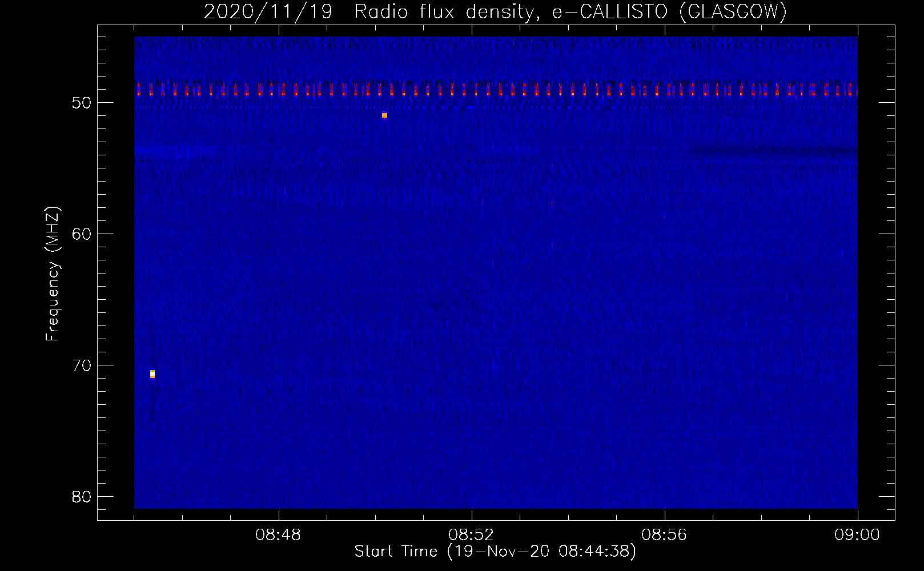Click the light blue streak at left near 54 MHz
The width and height of the screenshot is (924, 571).
tap(171, 151)
